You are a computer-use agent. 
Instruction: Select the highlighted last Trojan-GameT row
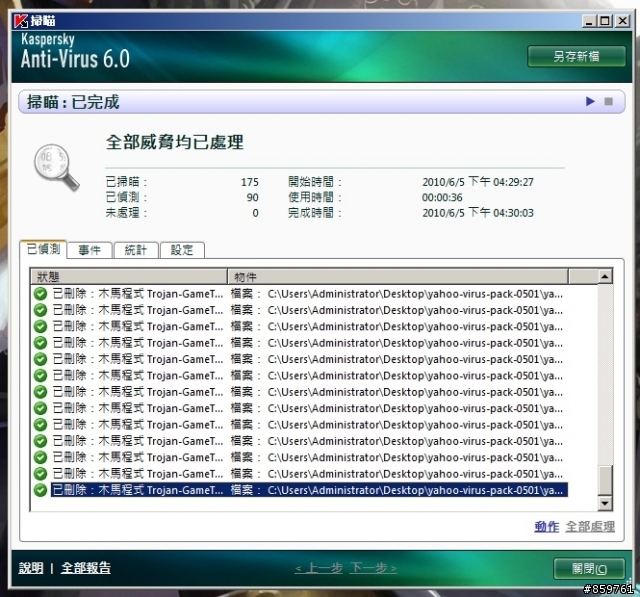[309, 490]
